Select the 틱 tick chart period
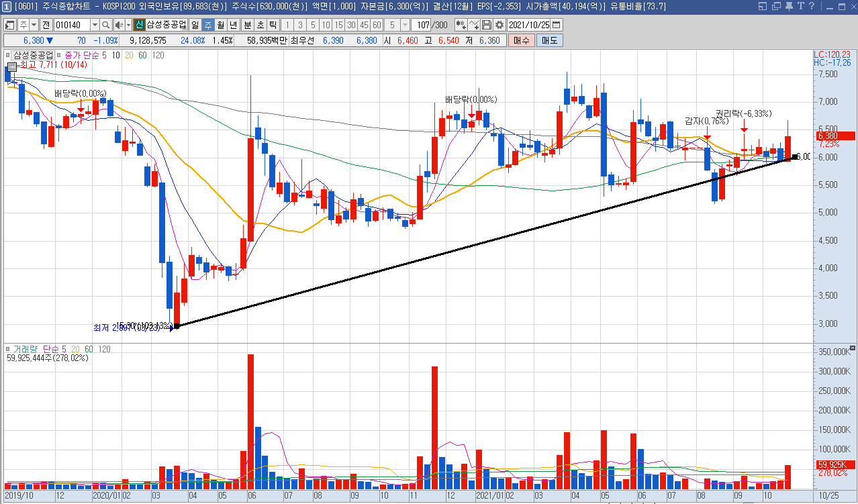Image resolution: width=858 pixels, height=504 pixels. tap(273, 25)
